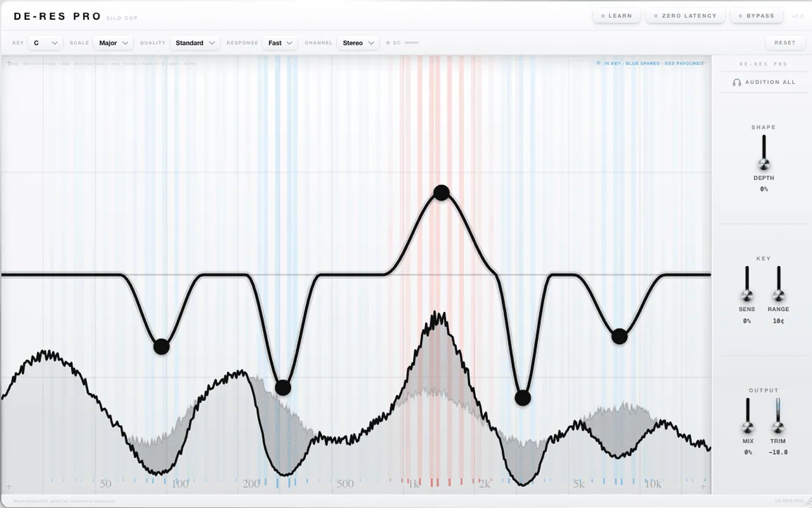Image resolution: width=812 pixels, height=508 pixels.
Task: Toggle the Bypass switch
Action: (757, 16)
